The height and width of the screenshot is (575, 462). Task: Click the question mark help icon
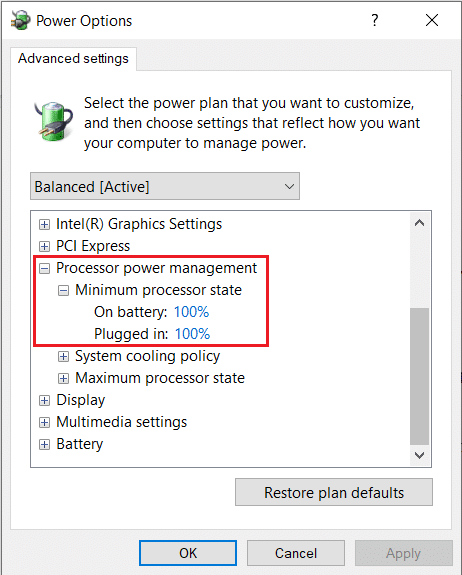[374, 20]
